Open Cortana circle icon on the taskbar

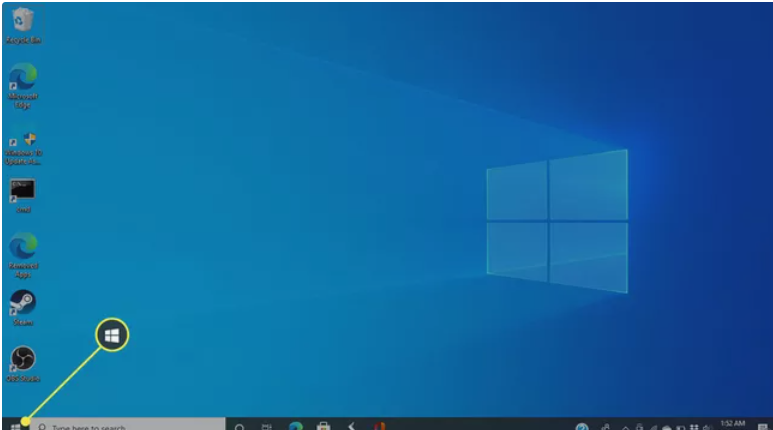pos(240,427)
